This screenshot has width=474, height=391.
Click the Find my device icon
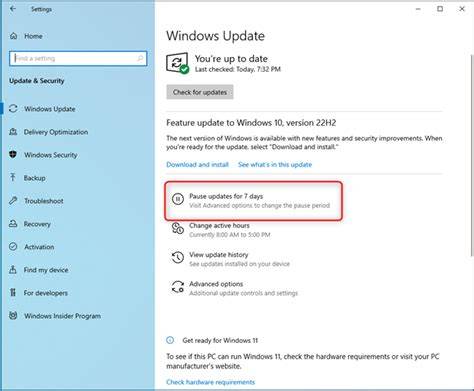(13, 270)
